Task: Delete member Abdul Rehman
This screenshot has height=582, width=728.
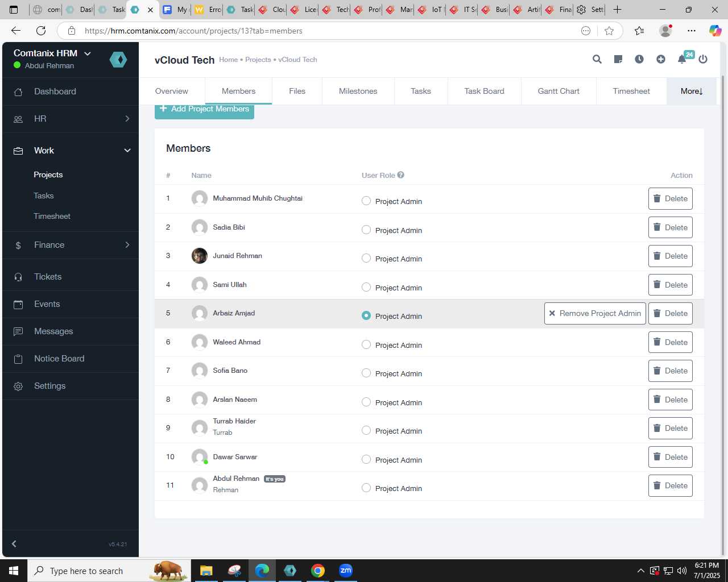Action: pos(671,485)
